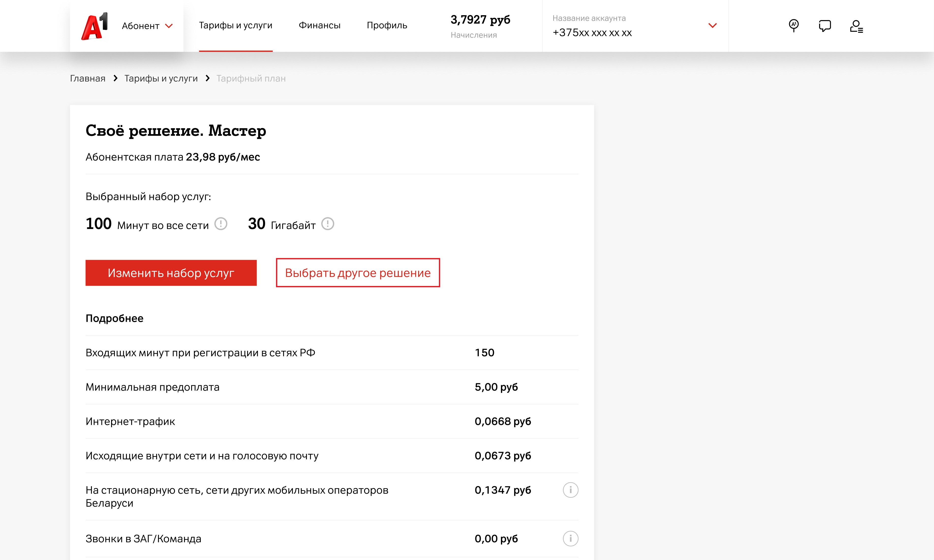Open the user profile icon
This screenshot has width=934, height=560.
[856, 26]
